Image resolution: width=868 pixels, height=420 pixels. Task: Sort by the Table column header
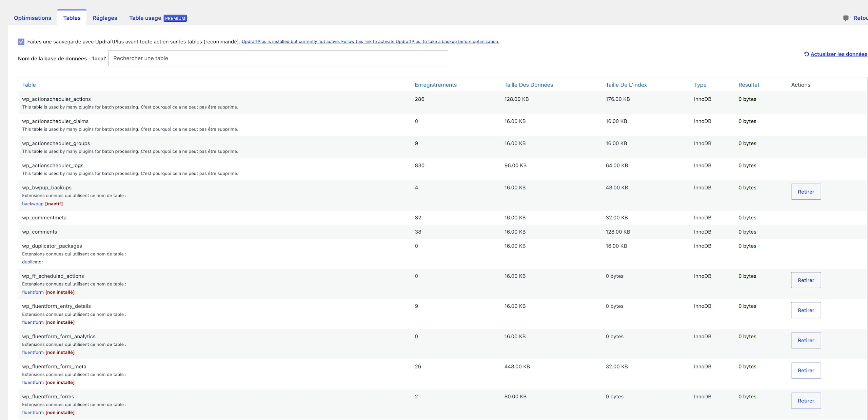(x=29, y=85)
